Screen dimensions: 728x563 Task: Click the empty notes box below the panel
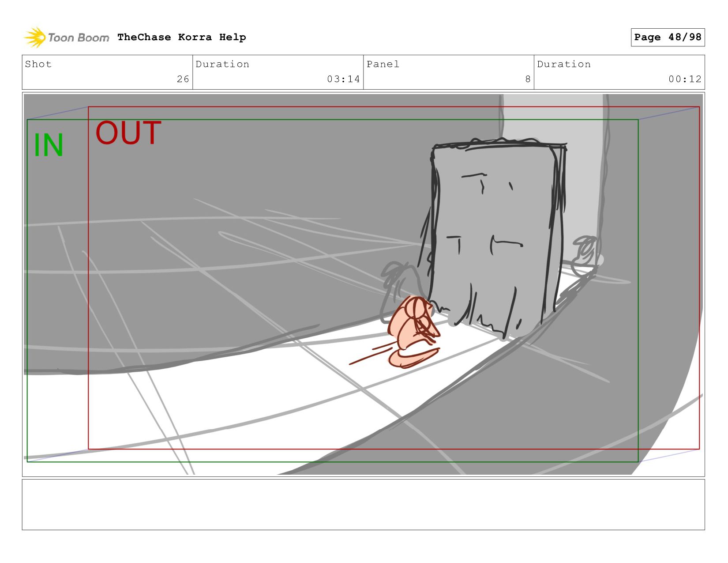(x=363, y=505)
